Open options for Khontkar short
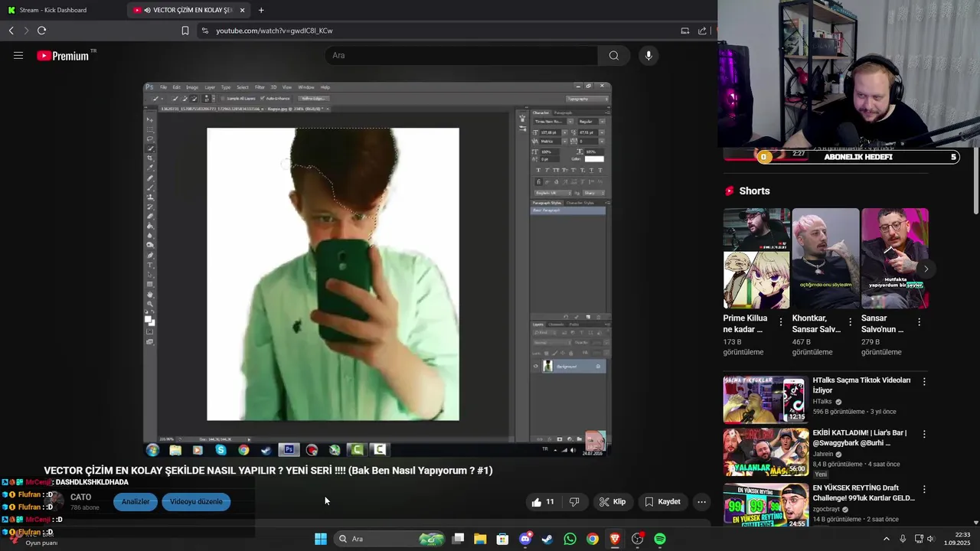The width and height of the screenshot is (980, 551). coord(850,322)
